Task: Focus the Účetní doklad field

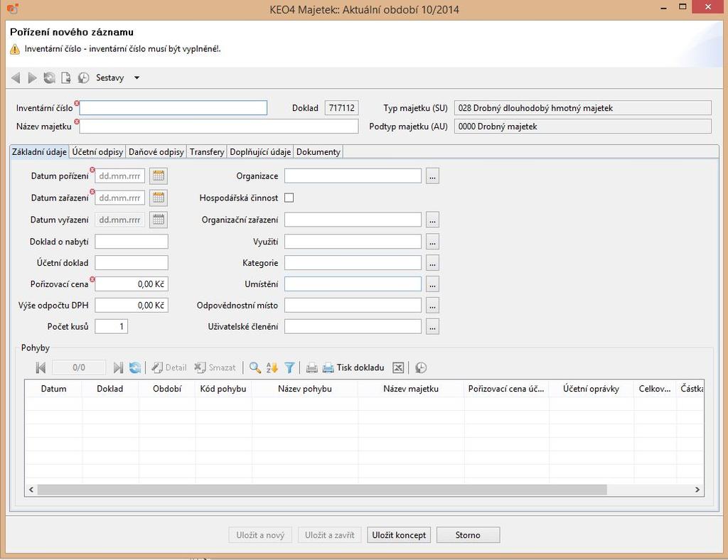Action: pyautogui.click(x=132, y=263)
